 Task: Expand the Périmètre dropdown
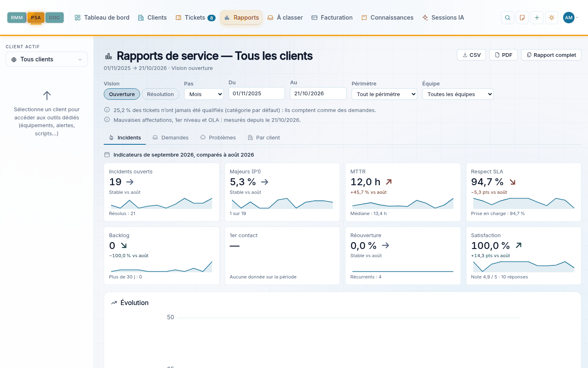(x=384, y=94)
